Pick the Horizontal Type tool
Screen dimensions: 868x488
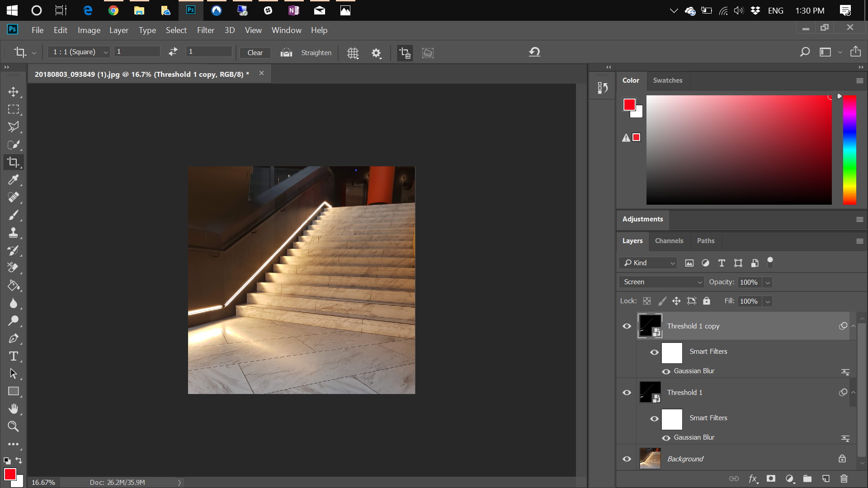[x=14, y=356]
